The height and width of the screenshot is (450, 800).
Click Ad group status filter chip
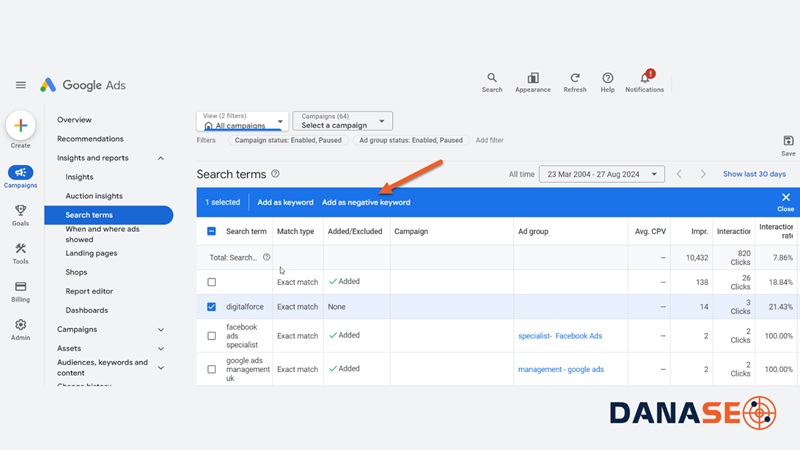click(x=411, y=140)
